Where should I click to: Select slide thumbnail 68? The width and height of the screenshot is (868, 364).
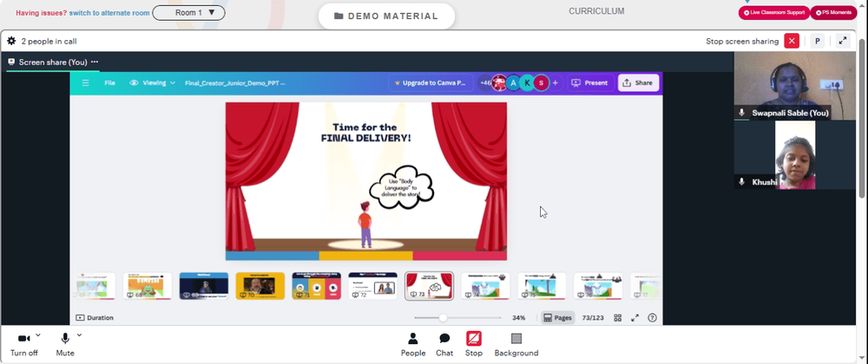point(148,286)
